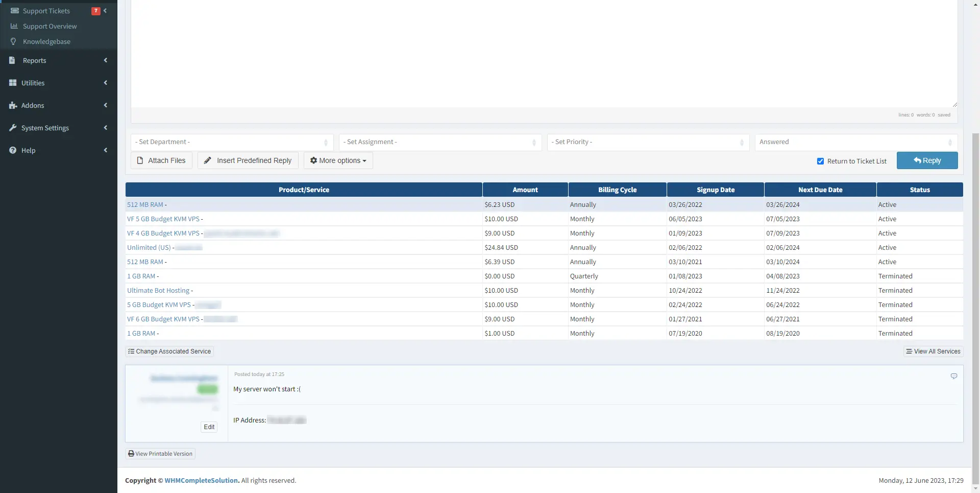Open the Set Department dropdown
This screenshot has width=980, height=493.
click(x=232, y=142)
